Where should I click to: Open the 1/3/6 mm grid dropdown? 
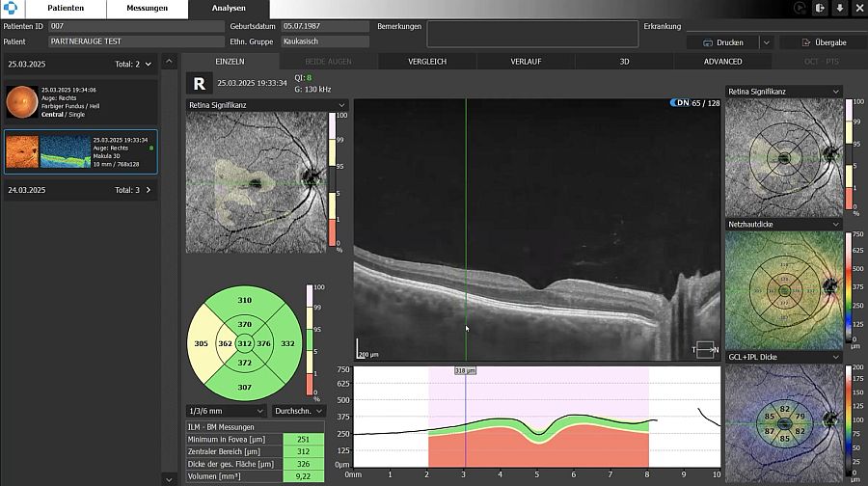point(227,411)
